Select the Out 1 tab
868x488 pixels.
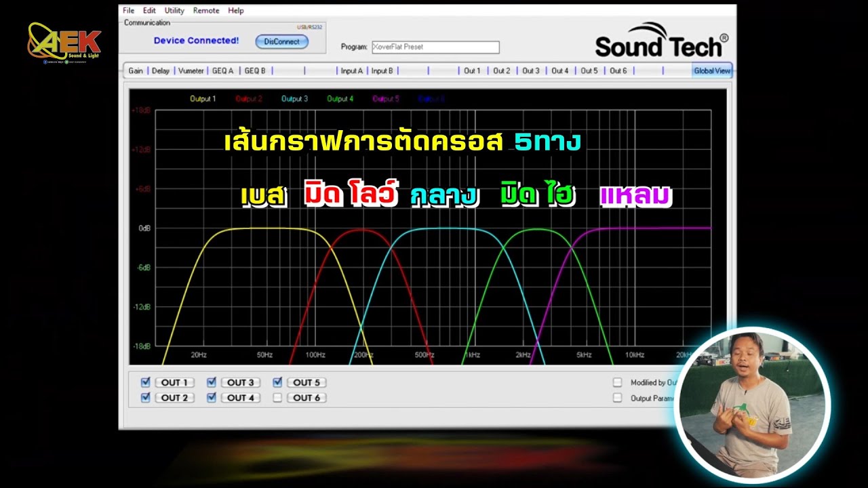point(472,70)
